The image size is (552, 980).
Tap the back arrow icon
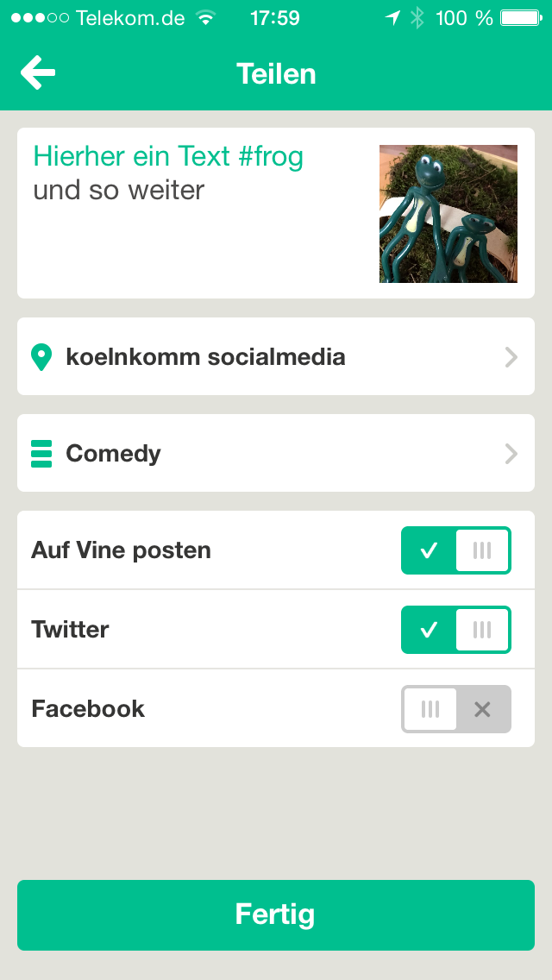[x=38, y=72]
